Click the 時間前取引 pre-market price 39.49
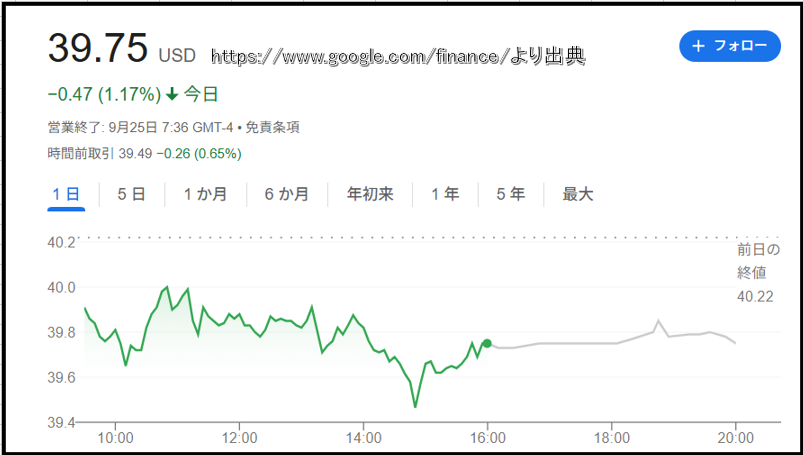Image resolution: width=803 pixels, height=455 pixels. pyautogui.click(x=137, y=154)
